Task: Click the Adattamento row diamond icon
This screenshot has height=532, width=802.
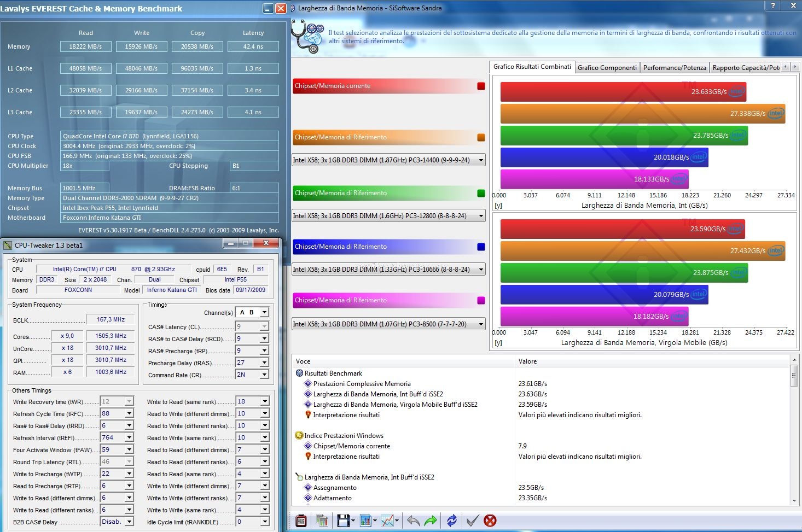Action: click(x=308, y=498)
